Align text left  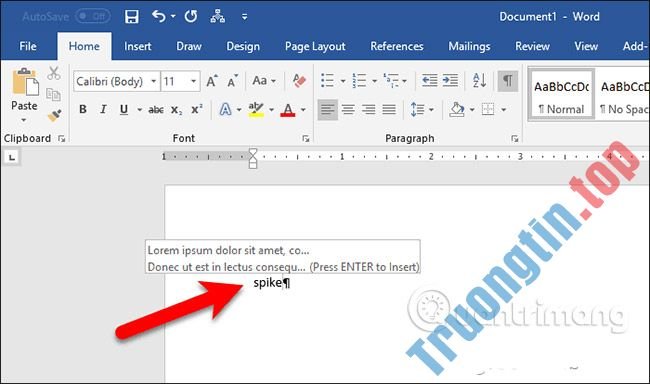coord(327,109)
